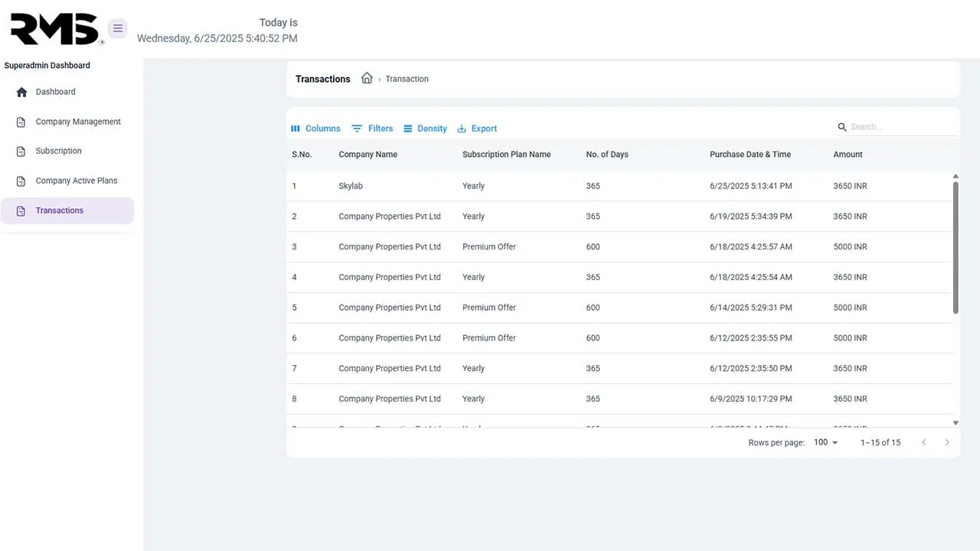
Task: Sort by the Company Name column header
Action: 367,155
